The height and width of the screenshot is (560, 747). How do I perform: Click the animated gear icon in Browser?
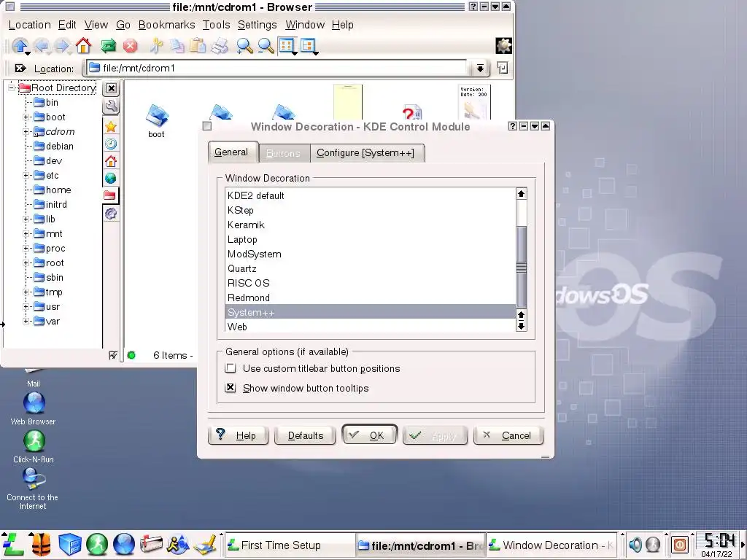click(x=503, y=46)
